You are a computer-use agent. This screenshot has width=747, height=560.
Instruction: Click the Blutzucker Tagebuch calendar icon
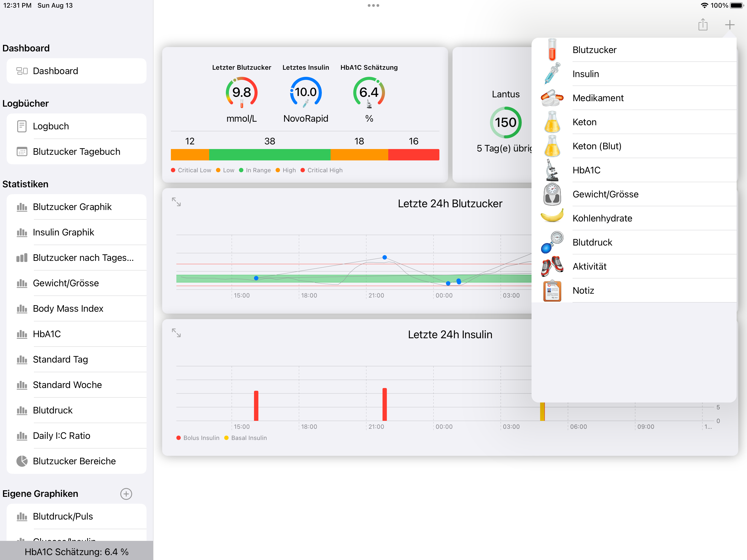22,152
